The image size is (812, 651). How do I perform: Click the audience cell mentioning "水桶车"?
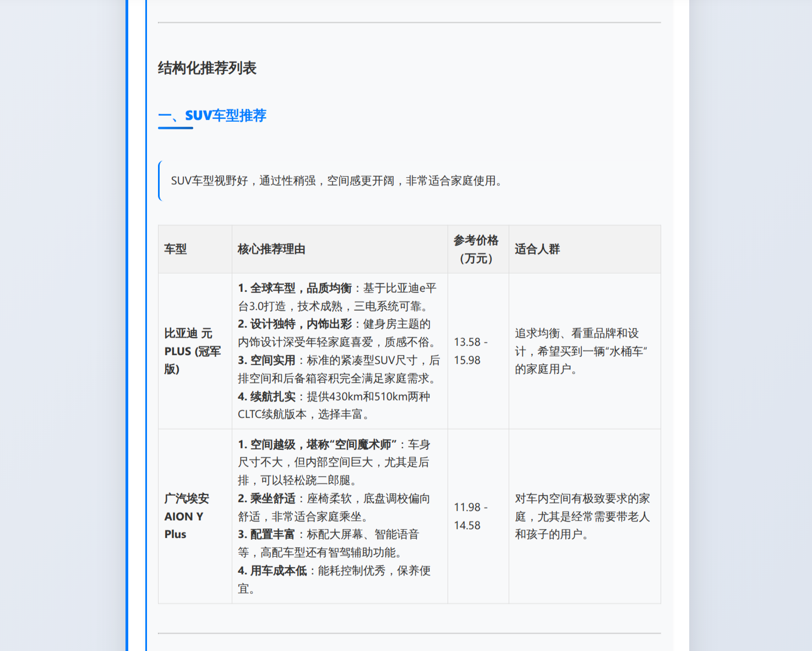[585, 351]
